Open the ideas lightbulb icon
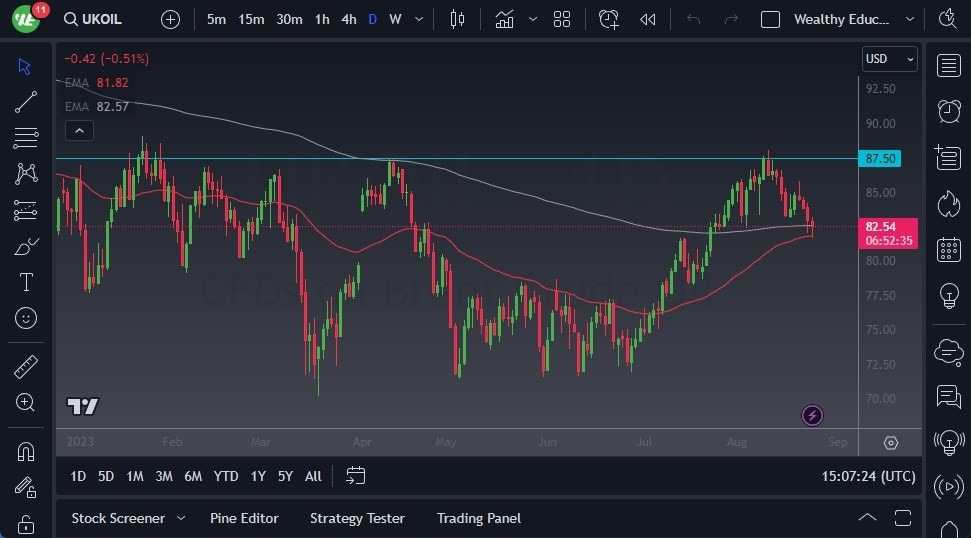The image size is (971, 538). tap(948, 296)
